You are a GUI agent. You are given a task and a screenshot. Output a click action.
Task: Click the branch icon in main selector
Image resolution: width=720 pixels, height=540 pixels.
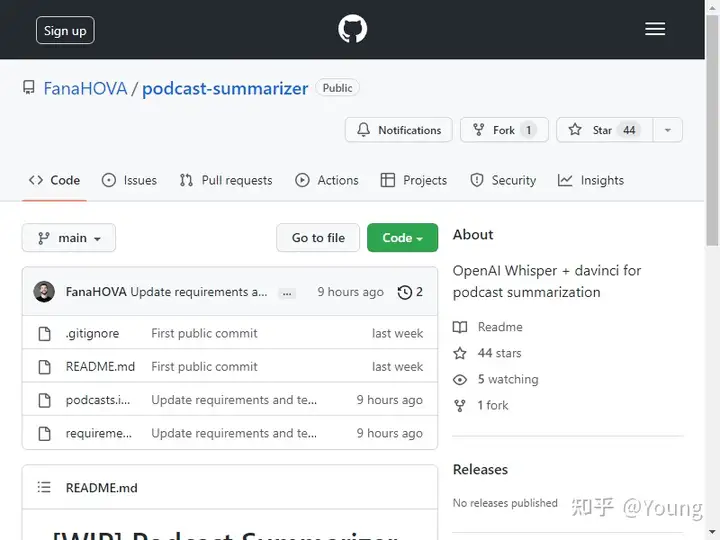[x=44, y=238]
